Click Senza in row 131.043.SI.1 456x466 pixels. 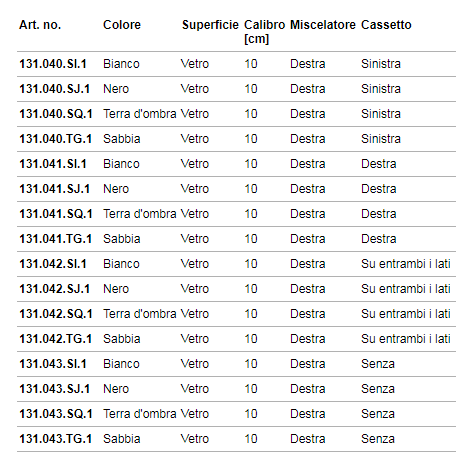pyautogui.click(x=378, y=364)
